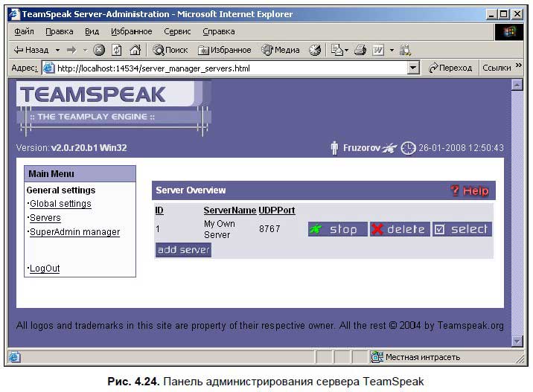Screen dimensions: 533x392
Task: Click the Print icon in the toolbar
Action: coord(360,50)
